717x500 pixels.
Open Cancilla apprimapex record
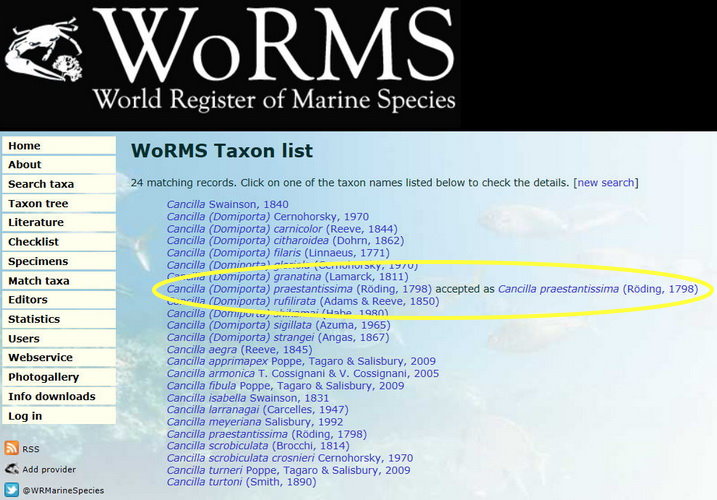pyautogui.click(x=301, y=361)
